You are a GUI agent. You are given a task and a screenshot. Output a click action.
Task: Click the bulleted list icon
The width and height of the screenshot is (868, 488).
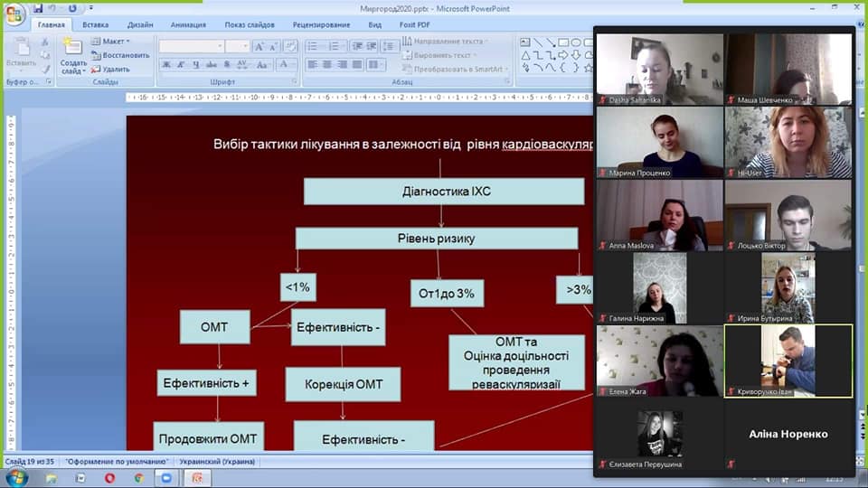(x=312, y=46)
